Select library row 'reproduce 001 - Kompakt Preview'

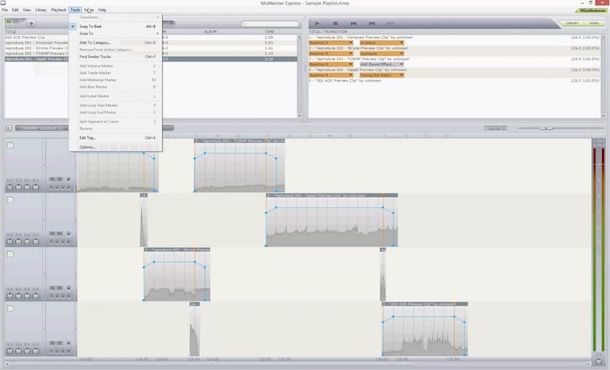[x=151, y=43]
